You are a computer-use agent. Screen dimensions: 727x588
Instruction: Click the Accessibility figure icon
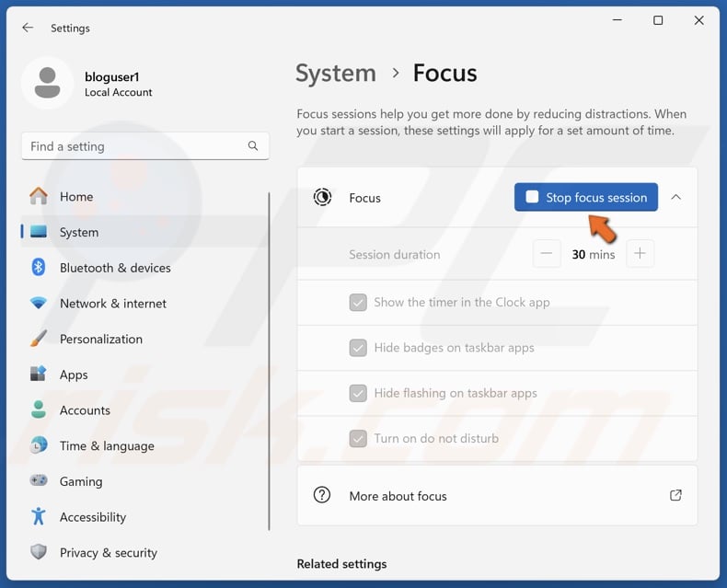39,516
